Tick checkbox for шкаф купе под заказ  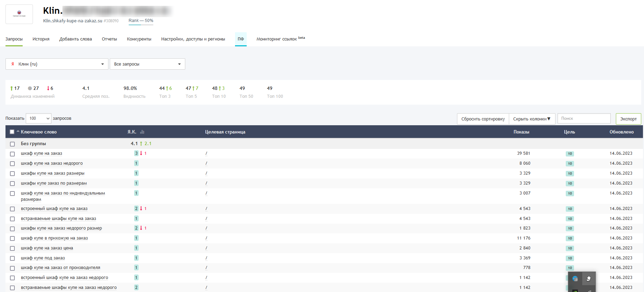tap(12, 258)
